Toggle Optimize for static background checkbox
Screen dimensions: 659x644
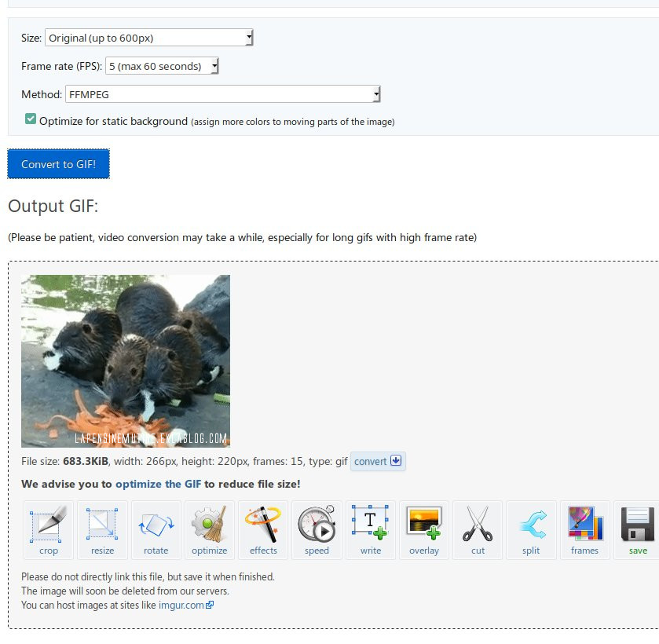31,119
